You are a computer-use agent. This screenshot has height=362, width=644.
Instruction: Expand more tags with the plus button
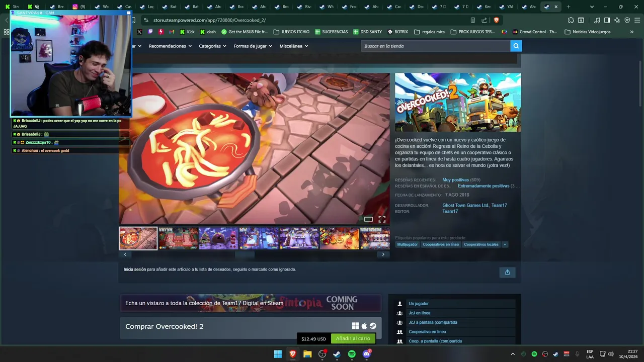[505, 244]
